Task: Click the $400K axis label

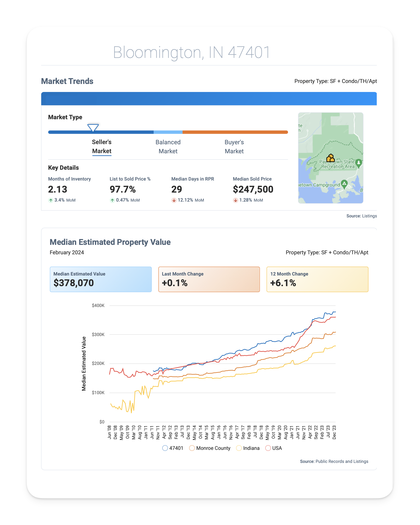Action: tap(98, 305)
